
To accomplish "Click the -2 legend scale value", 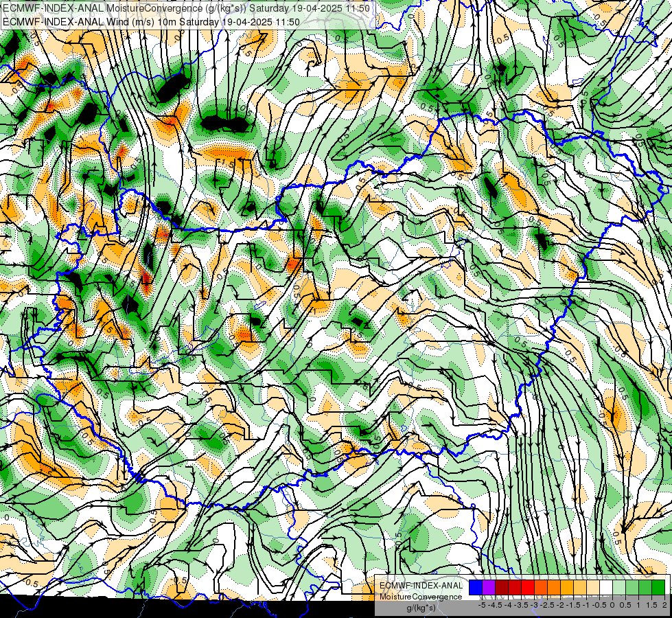I will pos(561,605).
